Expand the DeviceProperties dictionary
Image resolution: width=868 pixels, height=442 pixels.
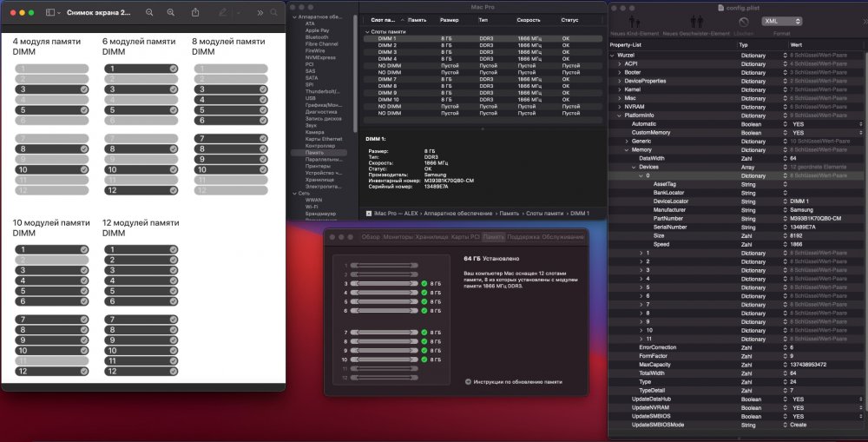pos(620,81)
